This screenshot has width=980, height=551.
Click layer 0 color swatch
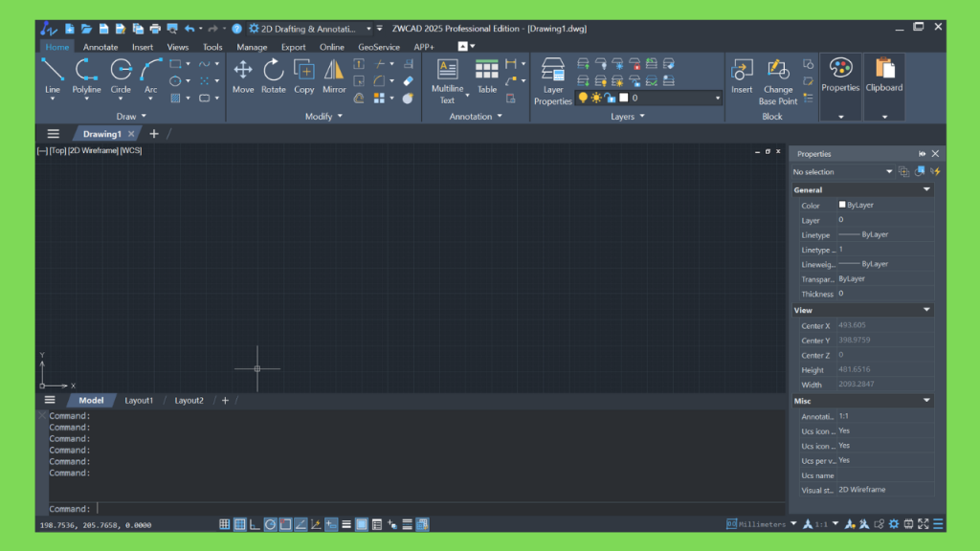click(624, 99)
